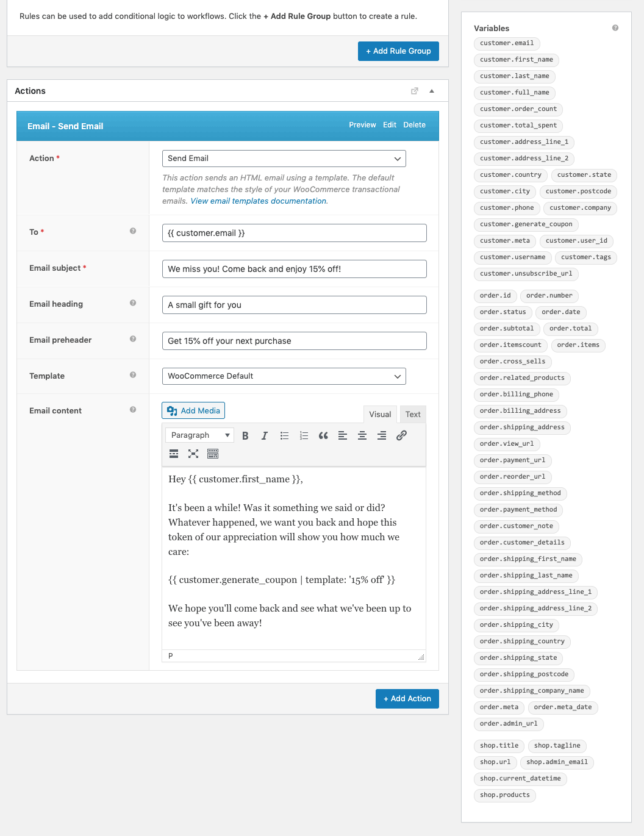The width and height of the screenshot is (644, 836).
Task: Show help tooltip for Email preheader
Action: (133, 339)
